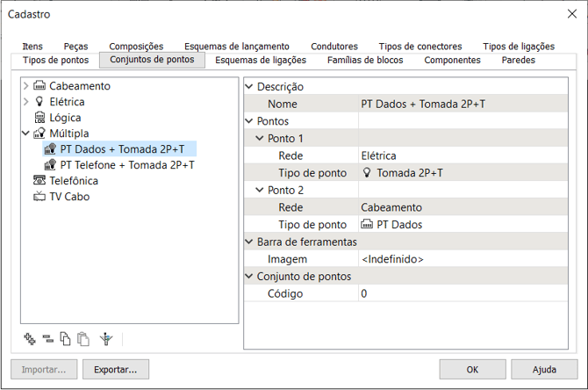This screenshot has width=588, height=390.
Task: Click the remove item minus icon
Action: tap(47, 338)
